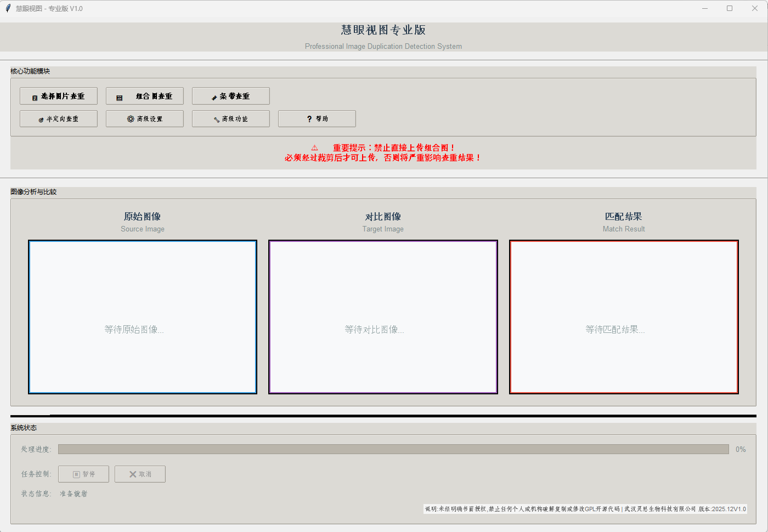Click the 选择图片查重 button
This screenshot has height=532, width=768.
[x=59, y=96]
